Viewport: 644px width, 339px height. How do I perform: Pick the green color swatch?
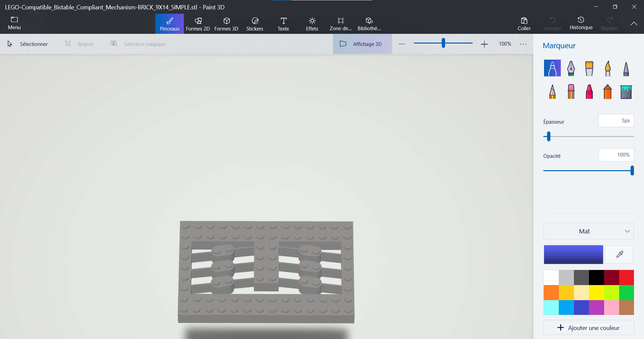627,292
